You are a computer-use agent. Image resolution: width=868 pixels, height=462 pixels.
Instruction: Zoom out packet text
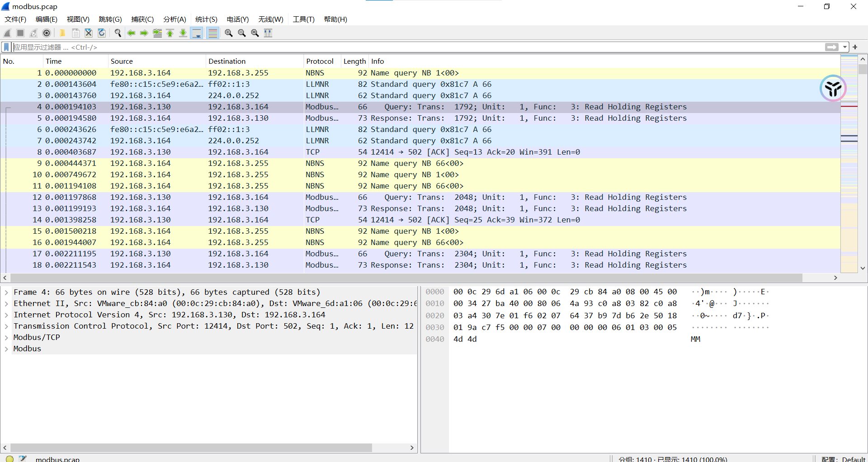click(242, 33)
